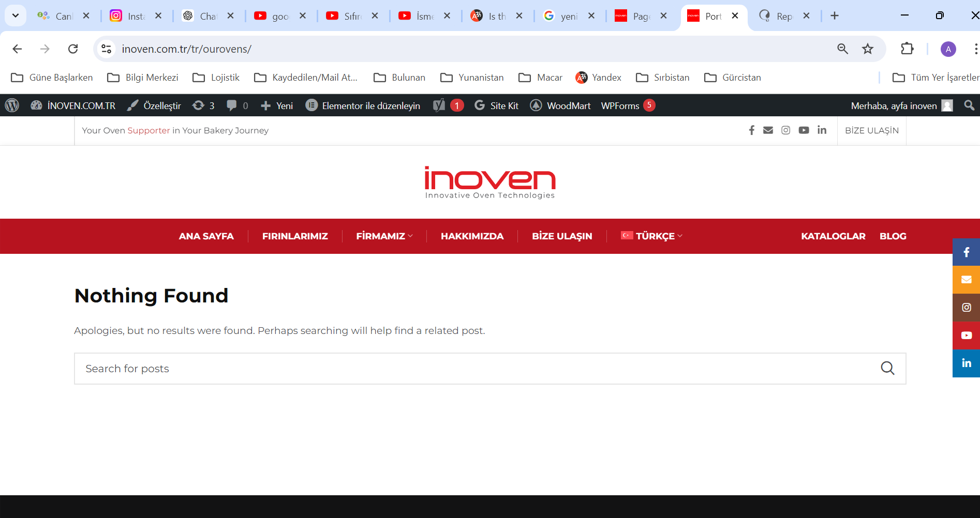Click the email envelope icon in header
The width and height of the screenshot is (980, 518).
[x=768, y=130]
